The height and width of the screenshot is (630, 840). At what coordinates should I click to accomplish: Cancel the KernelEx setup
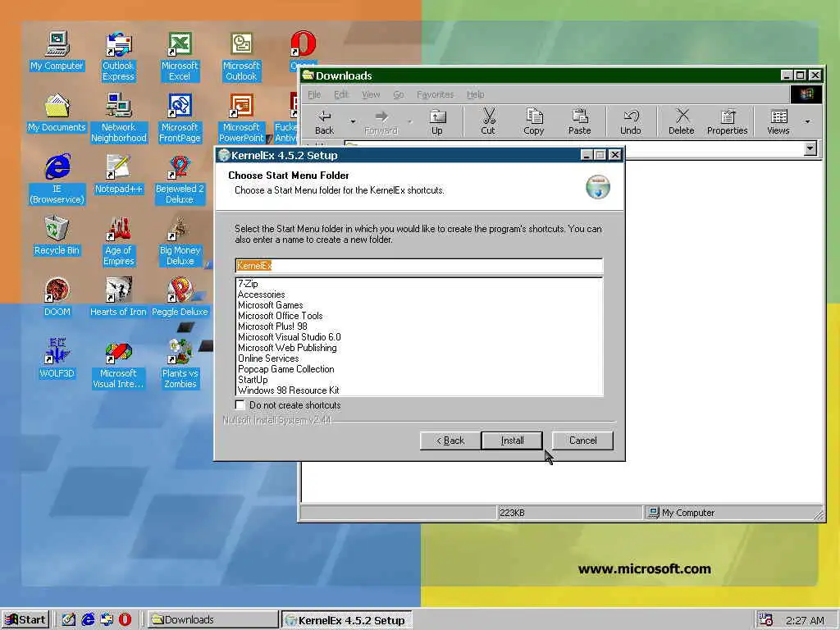[x=582, y=441]
